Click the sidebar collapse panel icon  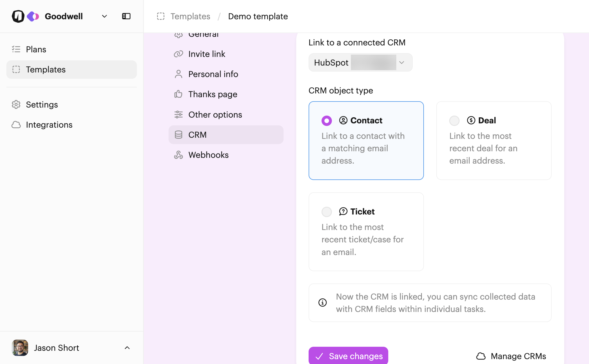126,16
